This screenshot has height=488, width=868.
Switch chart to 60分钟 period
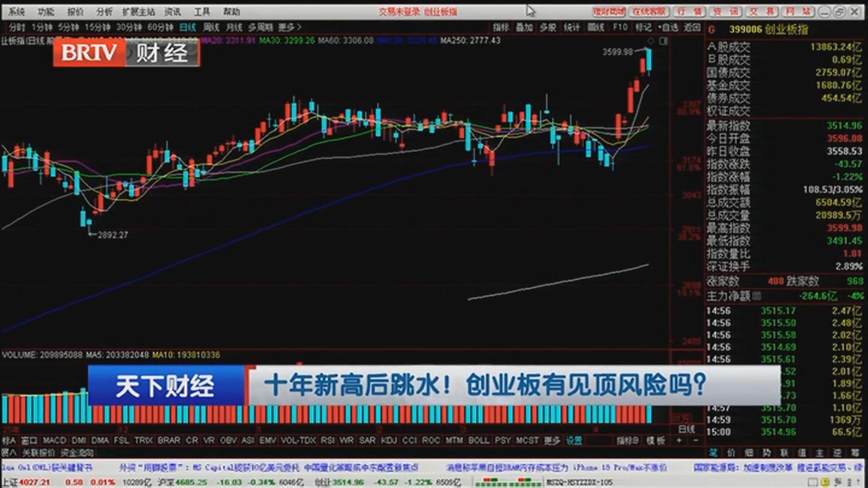tap(160, 27)
